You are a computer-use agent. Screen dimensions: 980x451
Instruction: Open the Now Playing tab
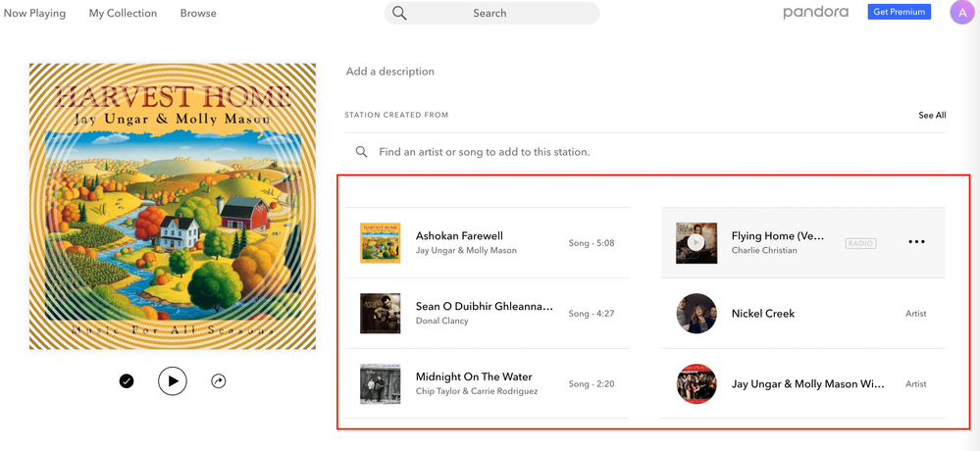click(x=34, y=14)
